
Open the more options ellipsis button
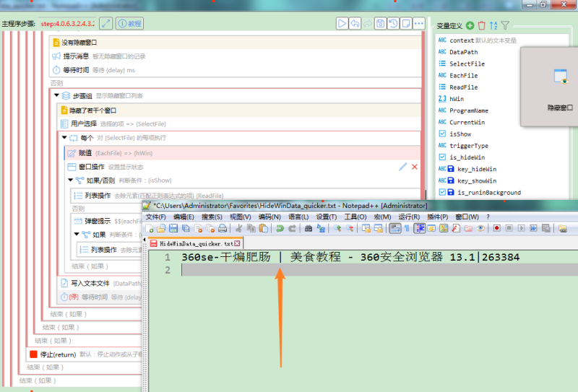tap(419, 24)
